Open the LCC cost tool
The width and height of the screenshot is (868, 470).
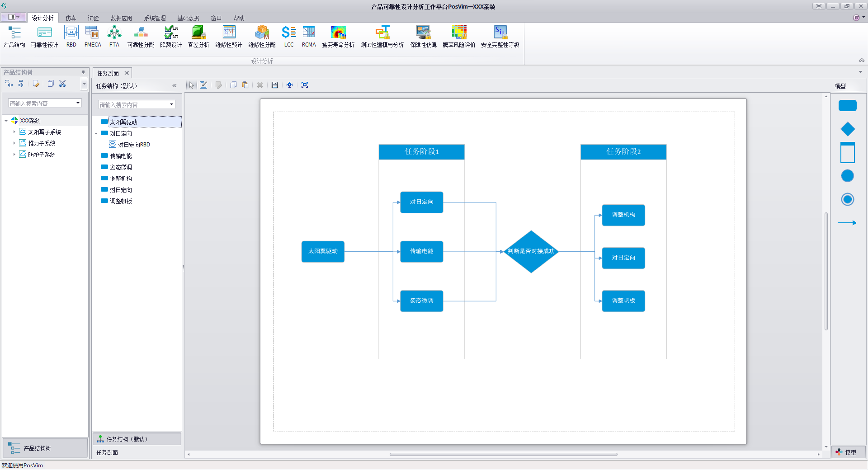(289, 37)
